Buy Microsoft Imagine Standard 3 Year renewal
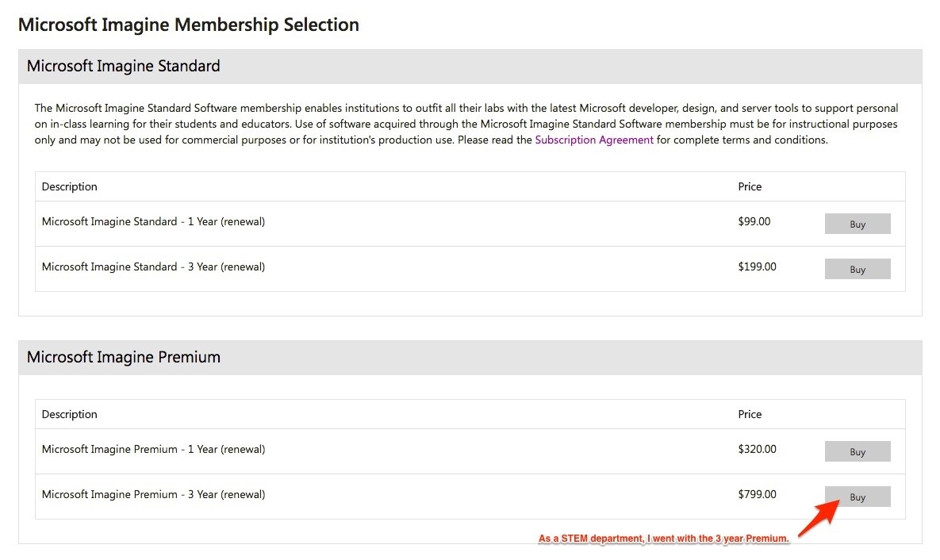The width and height of the screenshot is (940, 560). tap(858, 269)
